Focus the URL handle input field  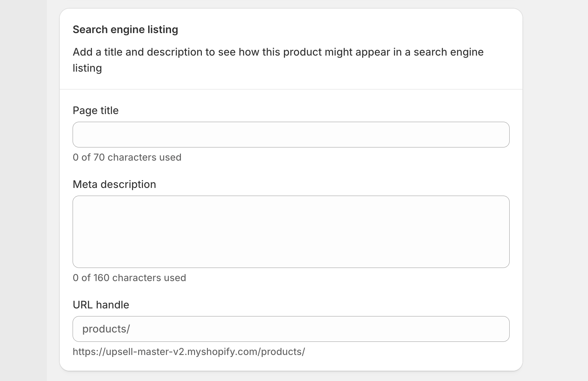(x=318, y=329)
